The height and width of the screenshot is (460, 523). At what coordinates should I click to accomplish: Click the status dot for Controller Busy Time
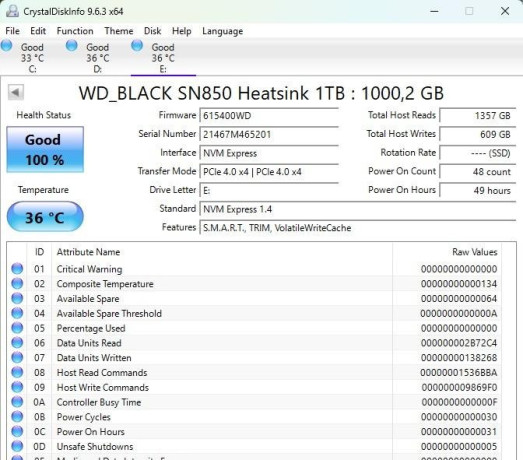pyautogui.click(x=17, y=402)
